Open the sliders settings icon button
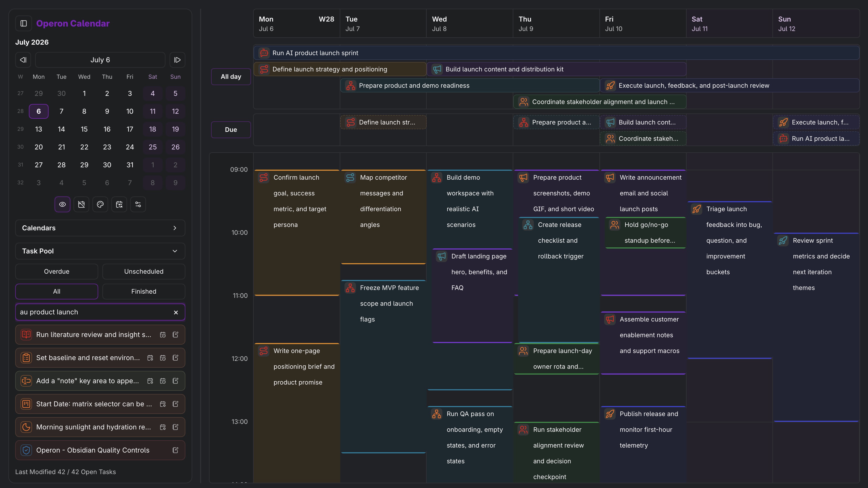868x488 pixels. coord(138,204)
